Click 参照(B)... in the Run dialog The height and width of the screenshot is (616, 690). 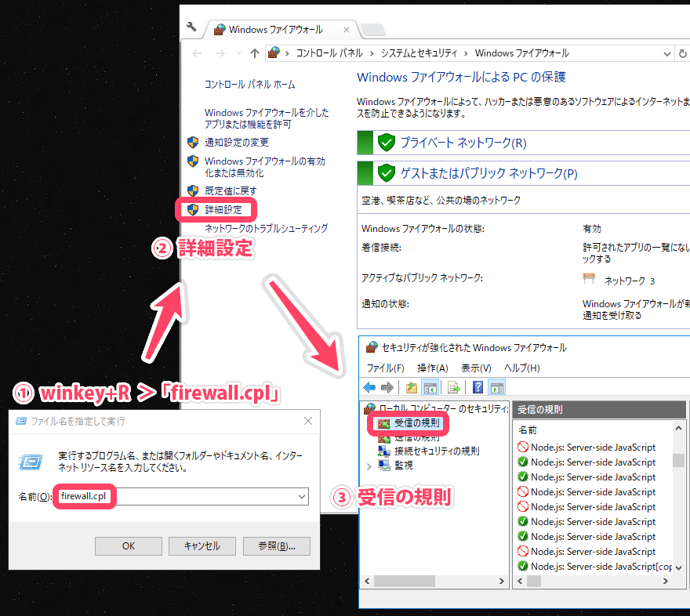tap(276, 546)
